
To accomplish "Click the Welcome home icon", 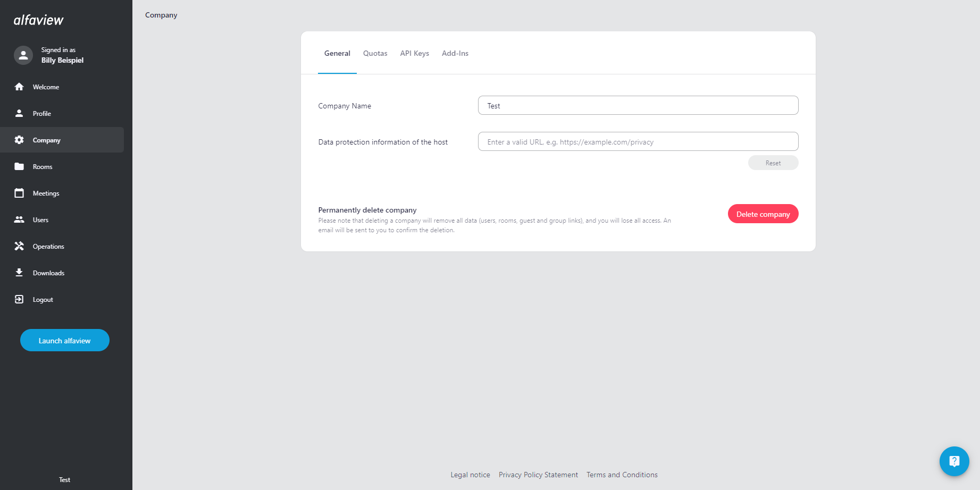I will click(x=19, y=87).
